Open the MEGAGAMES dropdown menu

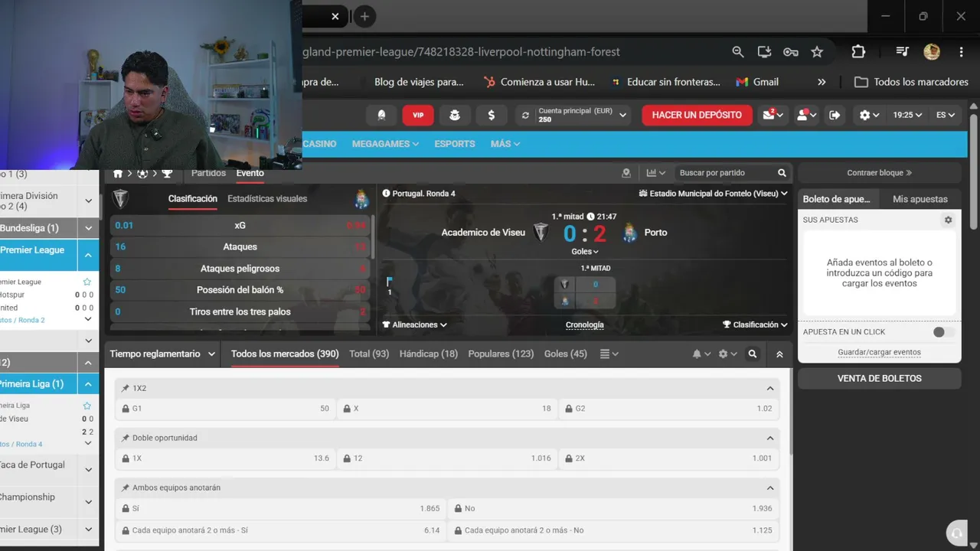[385, 144]
